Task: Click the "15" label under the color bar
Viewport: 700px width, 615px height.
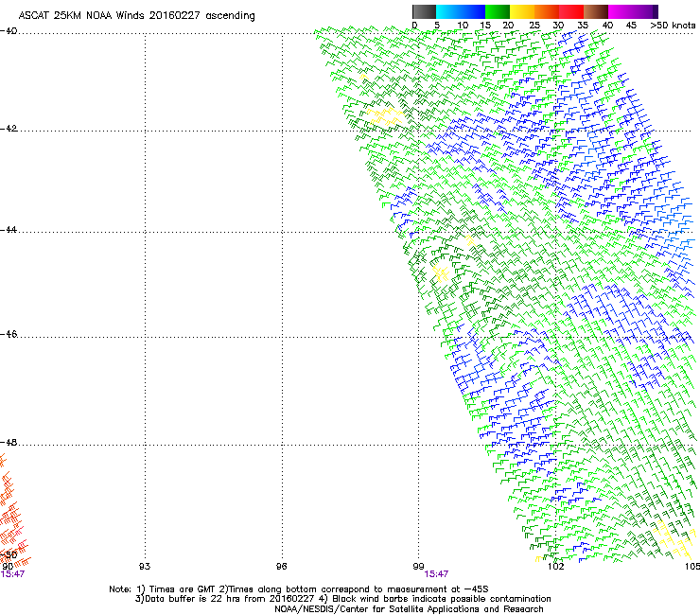Action: tap(485, 26)
